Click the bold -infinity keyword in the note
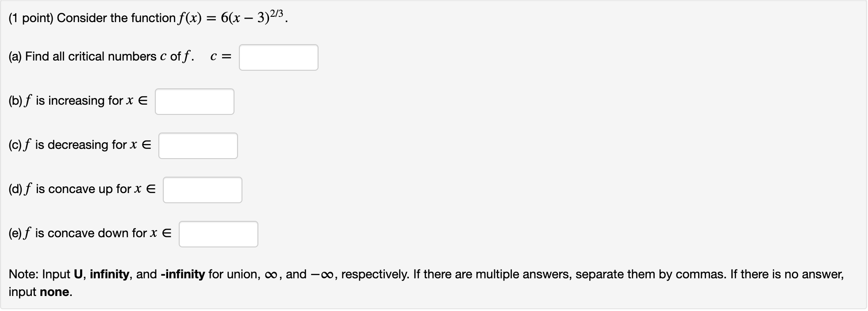Viewport: 868px width, 311px height. click(x=182, y=274)
